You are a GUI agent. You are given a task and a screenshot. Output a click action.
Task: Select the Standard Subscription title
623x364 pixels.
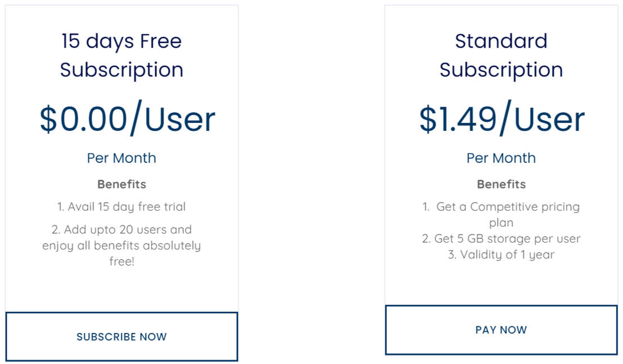[501, 55]
